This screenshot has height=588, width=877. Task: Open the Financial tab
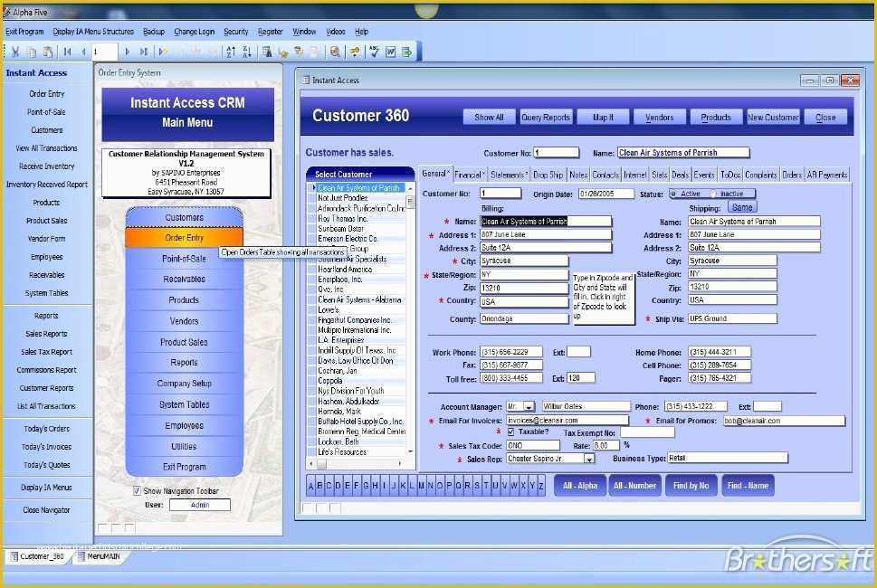pos(469,175)
